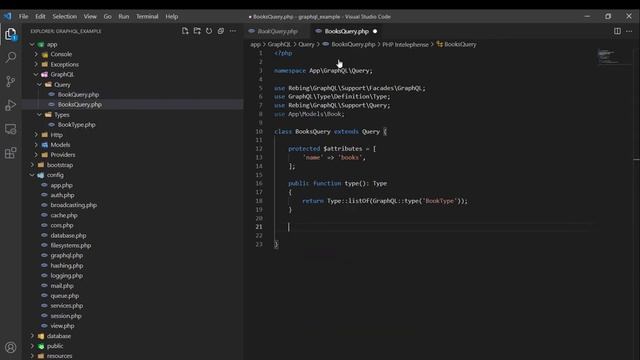Open graphql.php in config folder

(67, 256)
